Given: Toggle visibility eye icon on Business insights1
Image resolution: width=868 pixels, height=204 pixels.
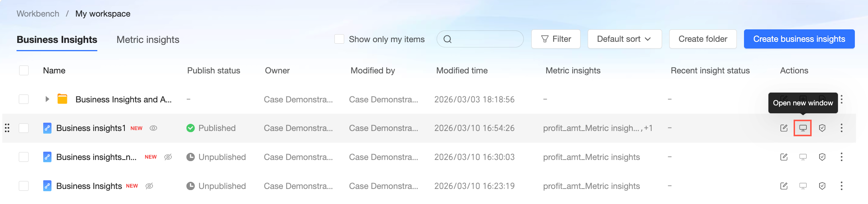Looking at the screenshot, I should 153,128.
